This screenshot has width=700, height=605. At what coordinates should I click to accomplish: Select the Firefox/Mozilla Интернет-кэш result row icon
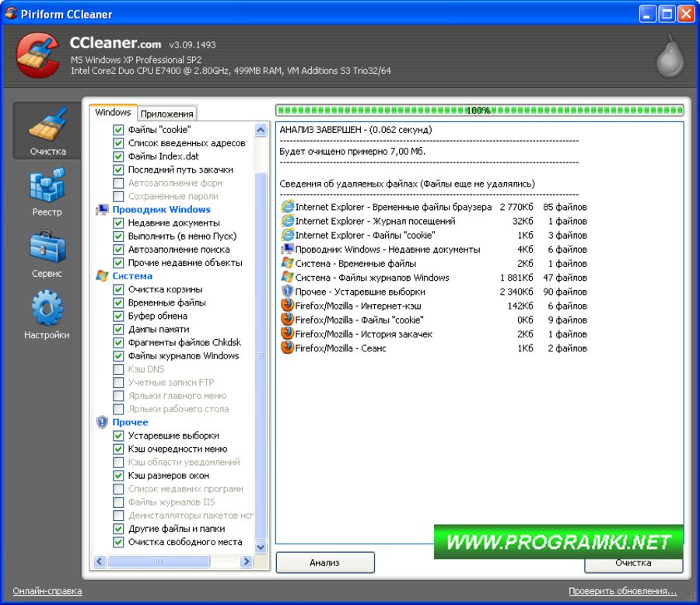click(x=287, y=306)
